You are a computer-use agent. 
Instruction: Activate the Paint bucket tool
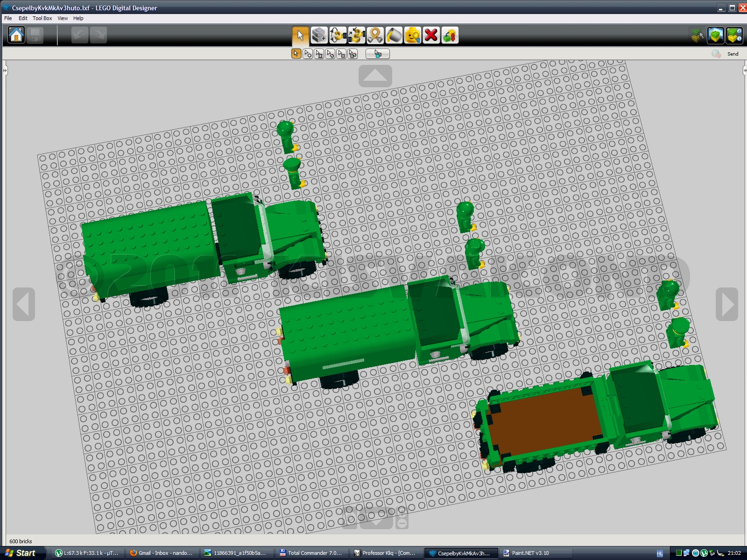coord(394,35)
